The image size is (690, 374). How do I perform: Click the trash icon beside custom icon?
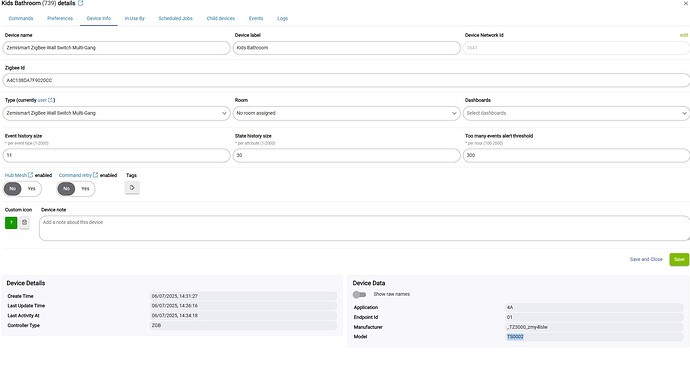[x=25, y=223]
